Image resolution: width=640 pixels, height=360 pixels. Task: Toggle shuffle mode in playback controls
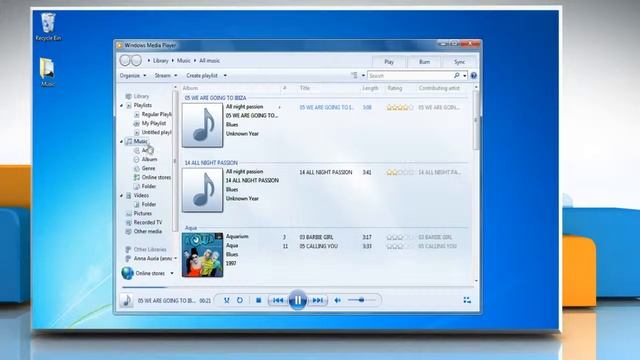227,300
